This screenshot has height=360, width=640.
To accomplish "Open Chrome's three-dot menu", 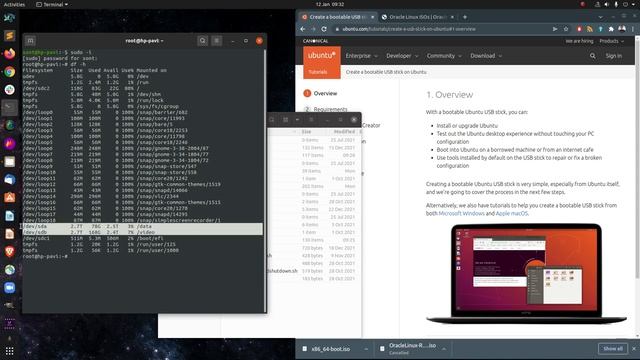I will [x=633, y=29].
